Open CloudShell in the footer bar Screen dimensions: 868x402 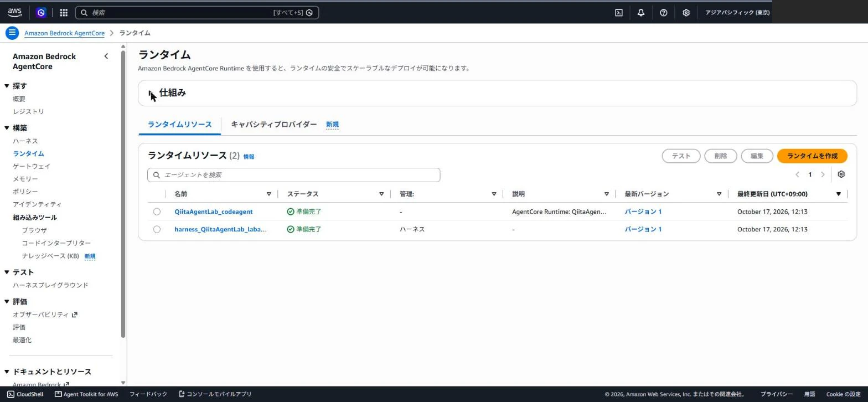pos(25,394)
